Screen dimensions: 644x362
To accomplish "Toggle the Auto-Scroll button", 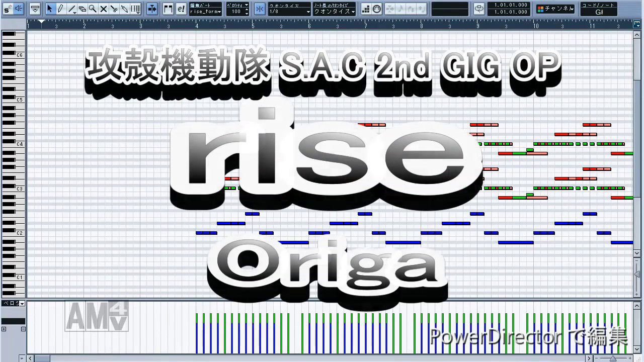I will (x=152, y=9).
